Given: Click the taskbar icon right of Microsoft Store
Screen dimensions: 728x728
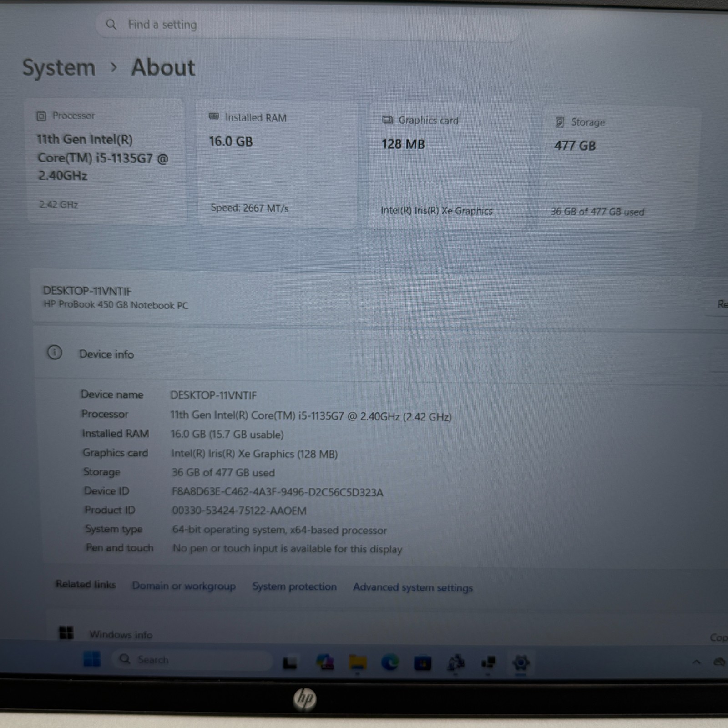Looking at the screenshot, I should 455,663.
